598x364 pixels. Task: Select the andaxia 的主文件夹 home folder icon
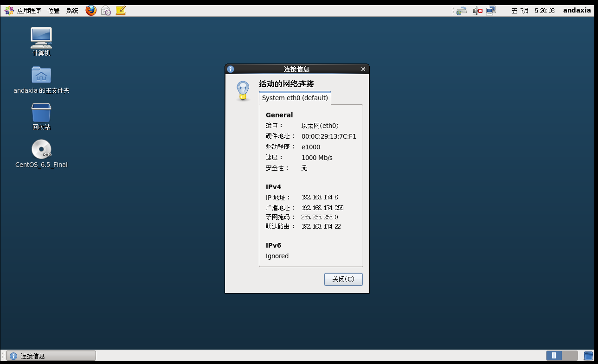41,80
